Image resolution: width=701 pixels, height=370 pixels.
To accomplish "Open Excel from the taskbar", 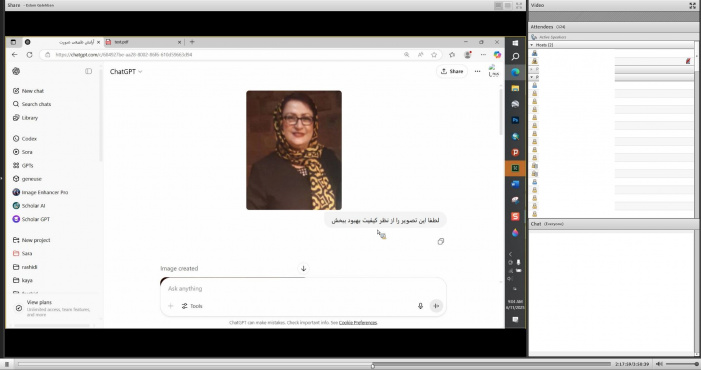I will [515, 168].
